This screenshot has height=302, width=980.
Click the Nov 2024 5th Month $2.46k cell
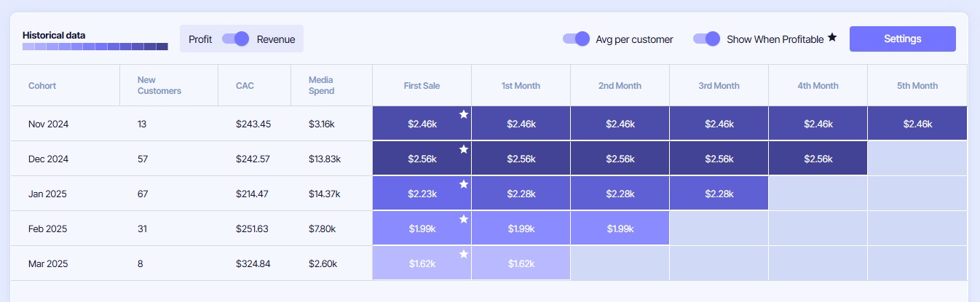click(x=917, y=124)
